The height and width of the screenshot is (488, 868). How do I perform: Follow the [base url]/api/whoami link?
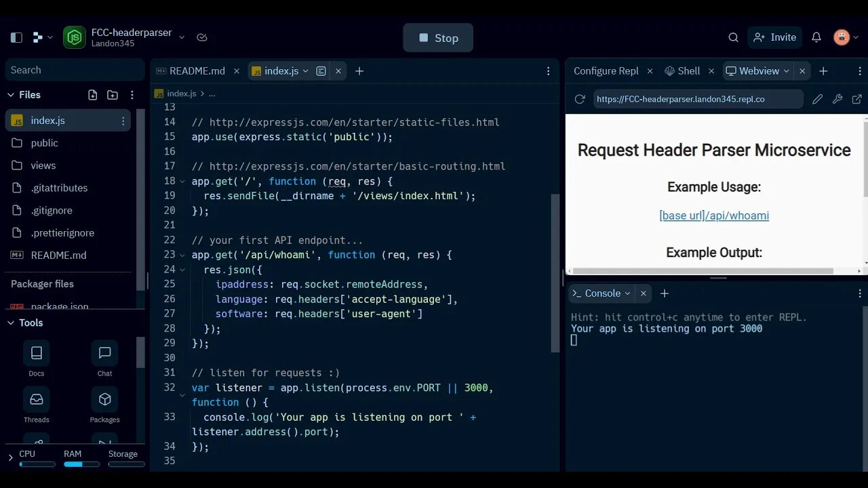click(x=714, y=216)
